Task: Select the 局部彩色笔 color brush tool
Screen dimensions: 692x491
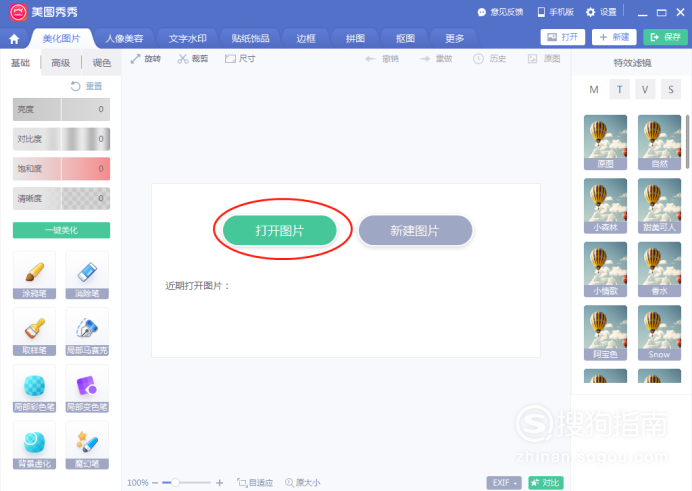Action: pos(34,389)
